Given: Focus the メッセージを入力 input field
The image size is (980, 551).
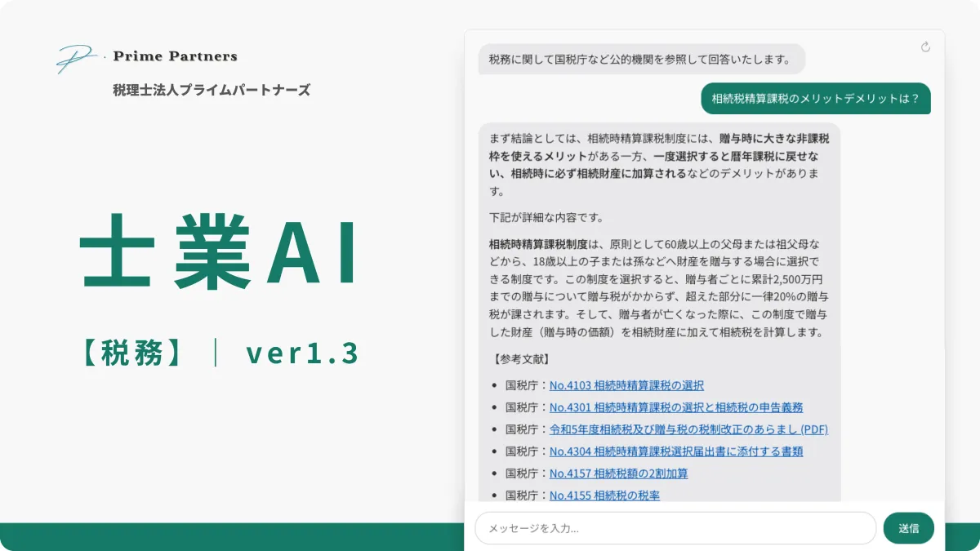Looking at the screenshot, I should click(675, 528).
